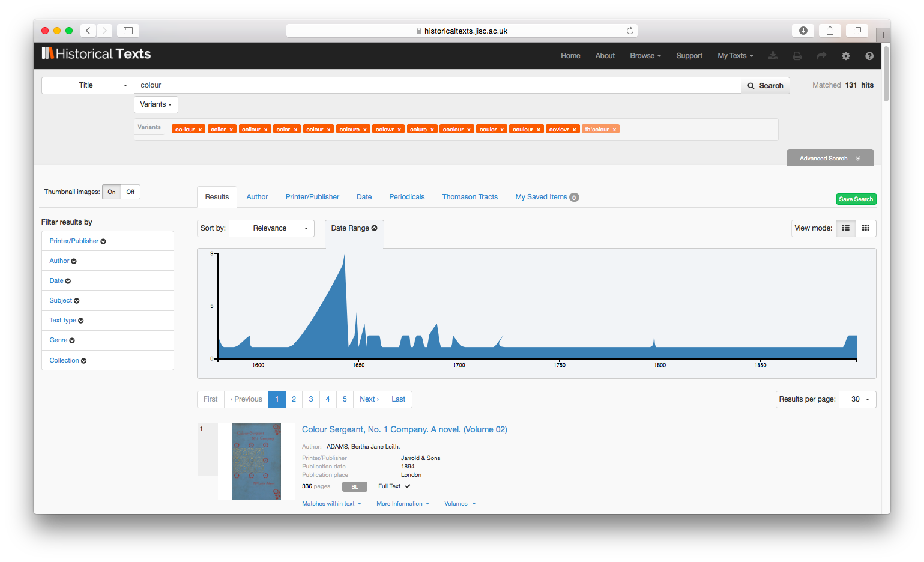924x562 pixels.
Task: Open the About page
Action: (x=605, y=56)
